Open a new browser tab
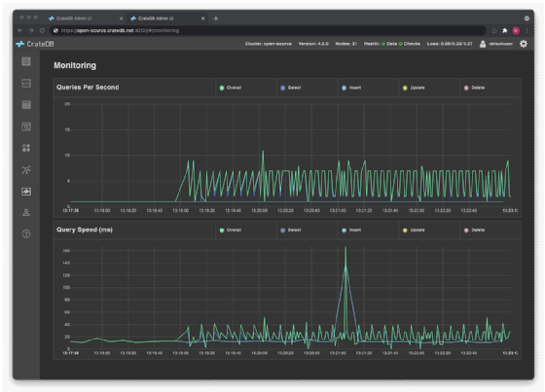The width and height of the screenshot is (545, 392). [216, 18]
